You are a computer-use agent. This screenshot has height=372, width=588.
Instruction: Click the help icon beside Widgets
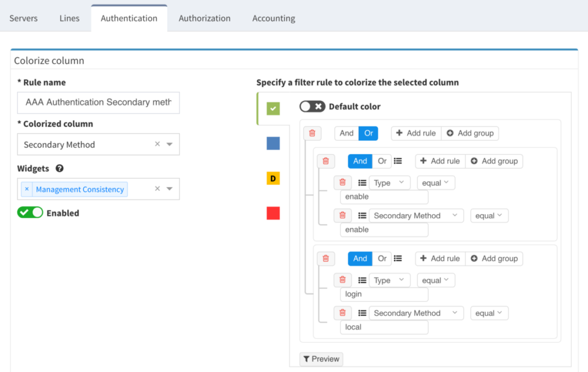pos(60,168)
